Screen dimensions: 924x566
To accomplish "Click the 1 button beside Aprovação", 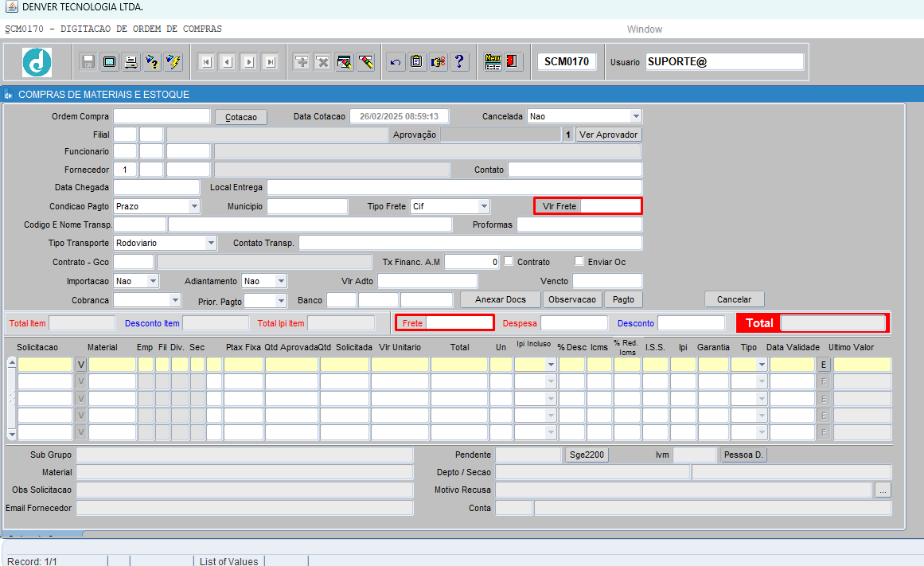I will pos(568,135).
